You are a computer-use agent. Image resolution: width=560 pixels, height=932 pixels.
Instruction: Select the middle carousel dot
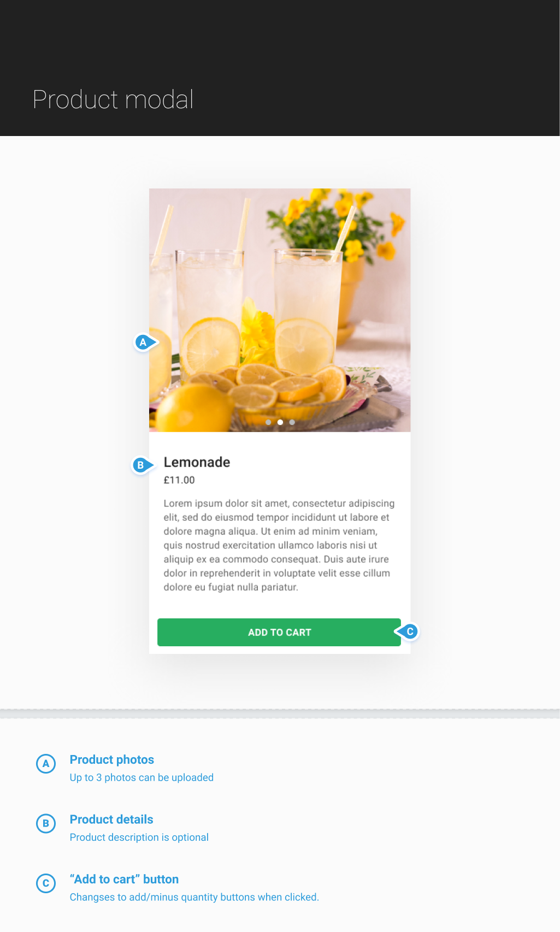pyautogui.click(x=280, y=422)
